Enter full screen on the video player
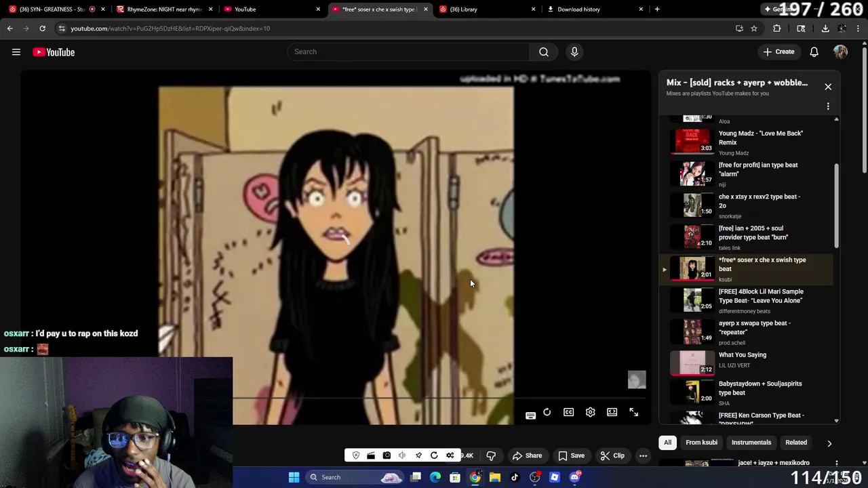This screenshot has height=488, width=868. click(x=633, y=412)
